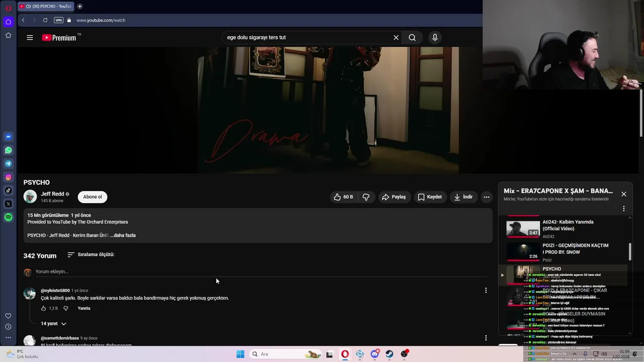Dislike the video
644x362 pixels.
[366, 197]
